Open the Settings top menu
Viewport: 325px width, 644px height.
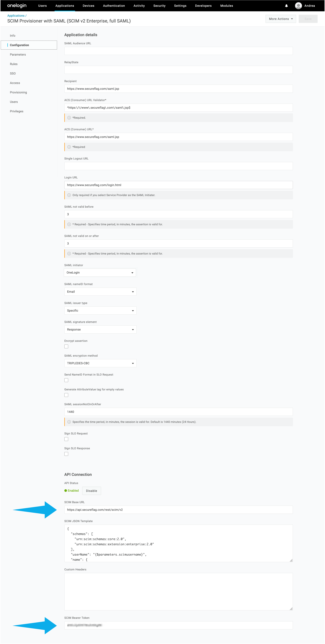(x=180, y=6)
